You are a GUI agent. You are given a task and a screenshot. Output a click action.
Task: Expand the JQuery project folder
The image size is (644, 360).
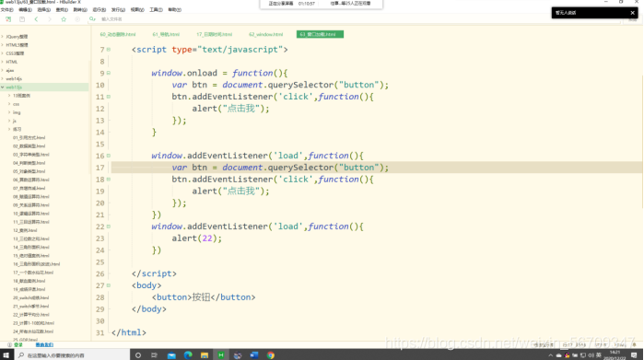pos(3,37)
